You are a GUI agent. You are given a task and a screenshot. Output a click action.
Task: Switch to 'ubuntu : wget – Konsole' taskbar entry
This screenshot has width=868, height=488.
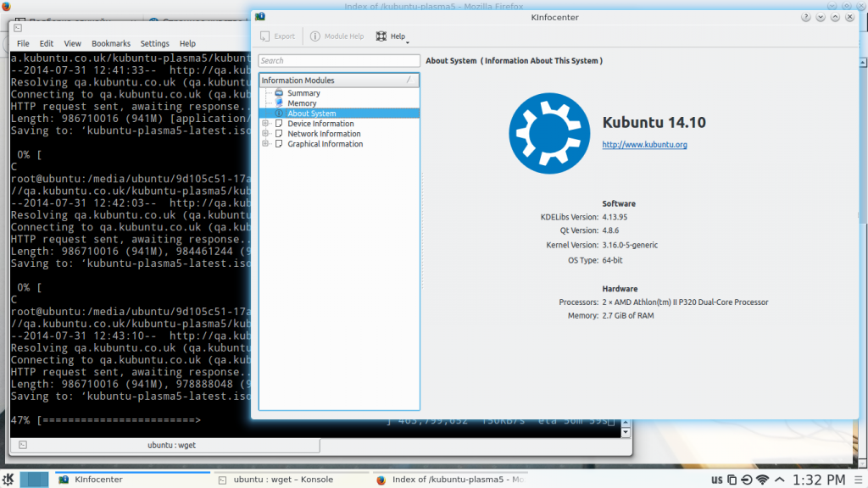[292, 480]
